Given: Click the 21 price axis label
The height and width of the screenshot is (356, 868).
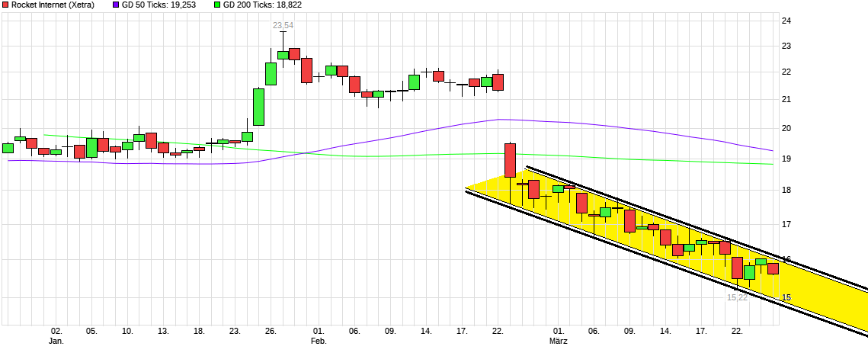Looking at the screenshot, I should pos(786,100).
